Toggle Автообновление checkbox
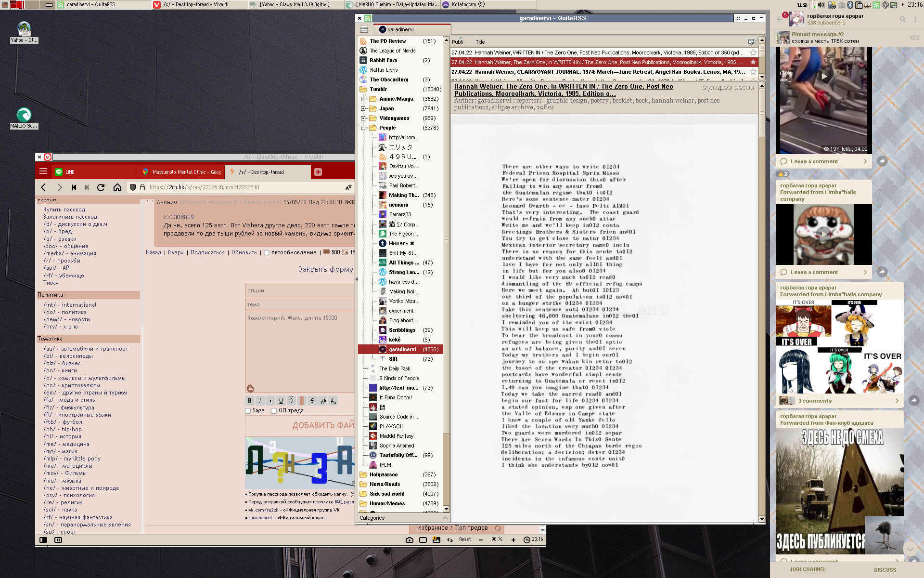Viewport: 924px width, 578px height. coord(266,252)
